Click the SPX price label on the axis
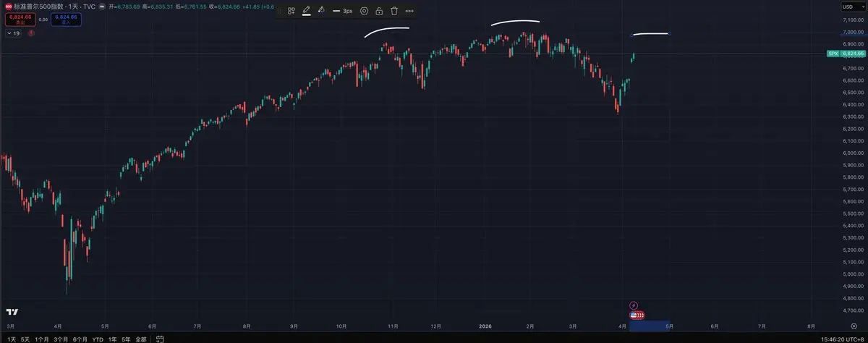This screenshot has height=343, width=868. tap(845, 54)
